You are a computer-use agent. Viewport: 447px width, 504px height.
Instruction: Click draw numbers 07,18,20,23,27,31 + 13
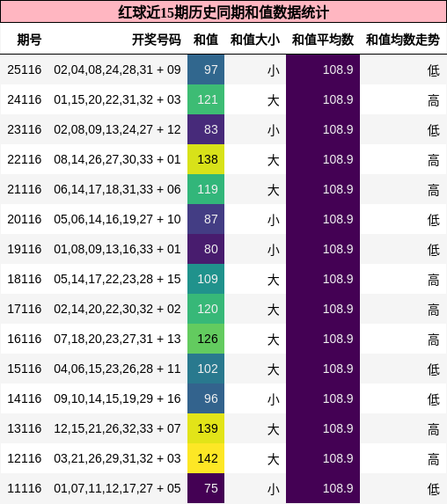tap(117, 339)
